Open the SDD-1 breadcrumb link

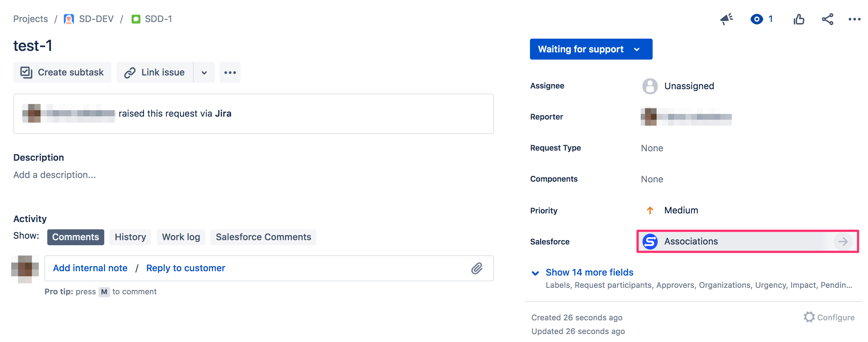point(158,19)
